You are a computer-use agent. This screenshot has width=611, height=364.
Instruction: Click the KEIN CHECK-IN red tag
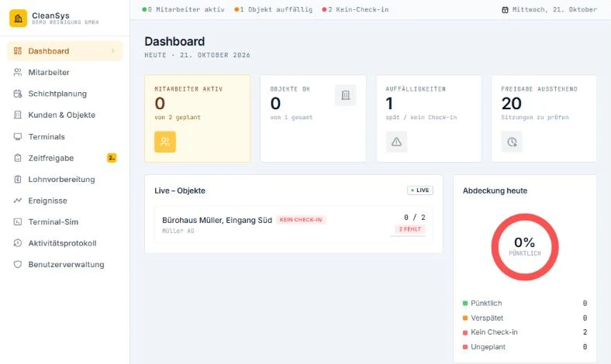coord(301,220)
